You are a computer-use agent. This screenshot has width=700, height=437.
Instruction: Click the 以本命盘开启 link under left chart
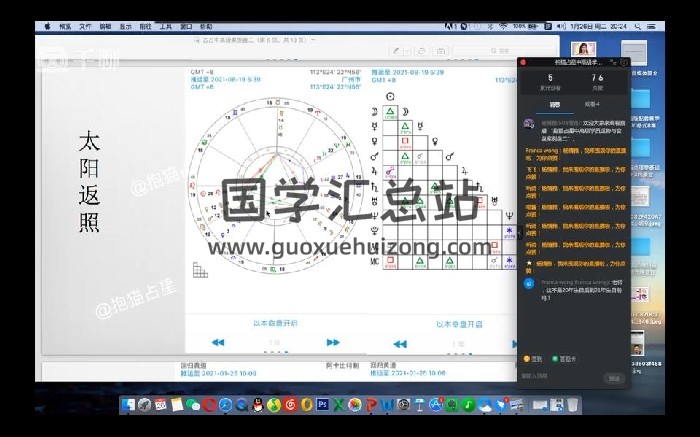click(x=275, y=323)
